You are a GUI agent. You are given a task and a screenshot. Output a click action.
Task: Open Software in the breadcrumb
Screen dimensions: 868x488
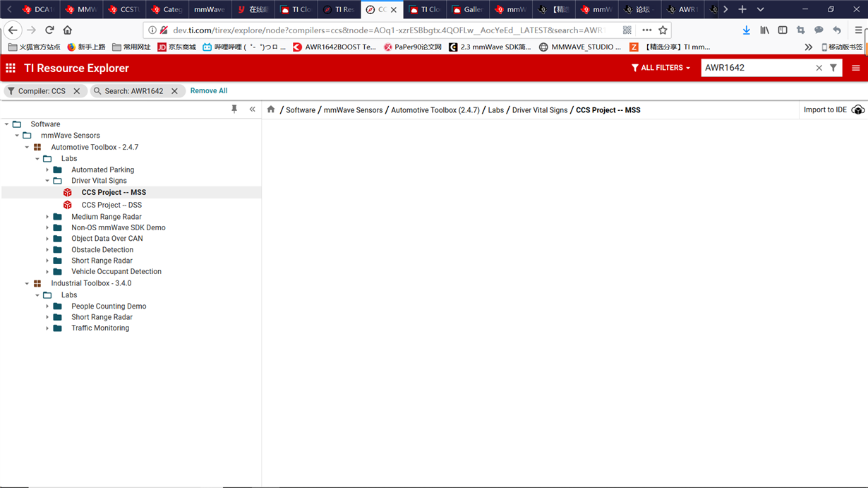click(301, 110)
